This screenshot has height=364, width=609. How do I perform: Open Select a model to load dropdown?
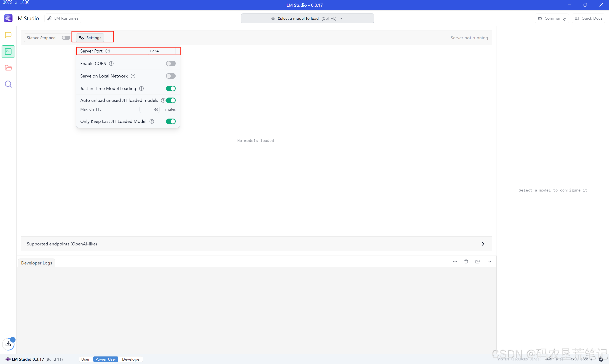[307, 18]
